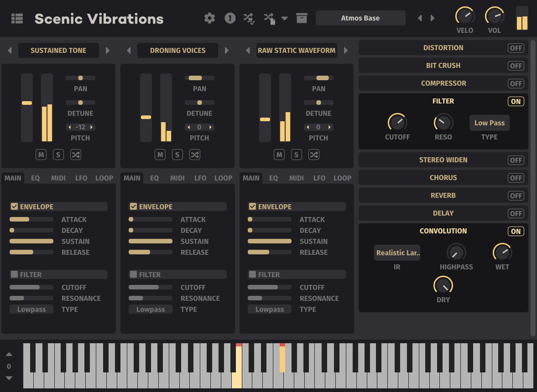Click the exclamation info icon in the toolbar
The image size is (537, 392).
coord(230,18)
